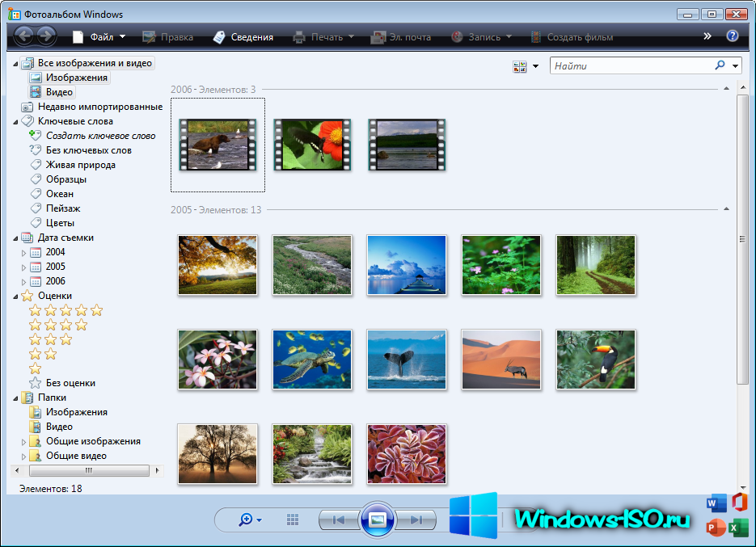The height and width of the screenshot is (547, 756).
Task: Open the Изображения folder under Папки
Action: click(69, 412)
